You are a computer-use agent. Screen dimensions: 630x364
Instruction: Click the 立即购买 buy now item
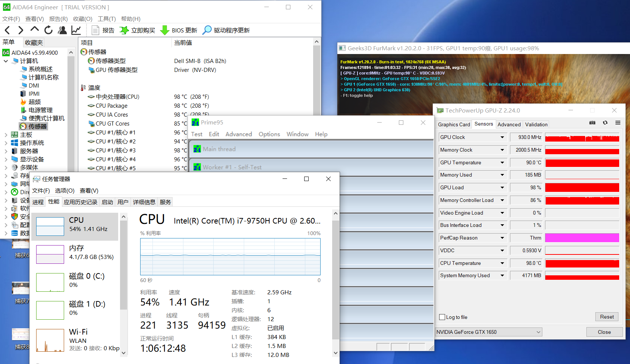(x=137, y=30)
